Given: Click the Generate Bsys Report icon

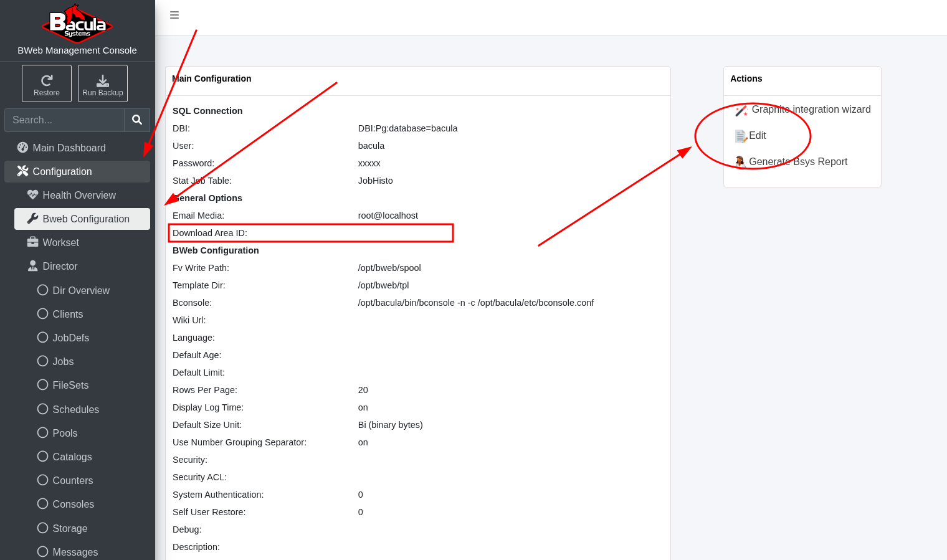Looking at the screenshot, I should pyautogui.click(x=740, y=162).
